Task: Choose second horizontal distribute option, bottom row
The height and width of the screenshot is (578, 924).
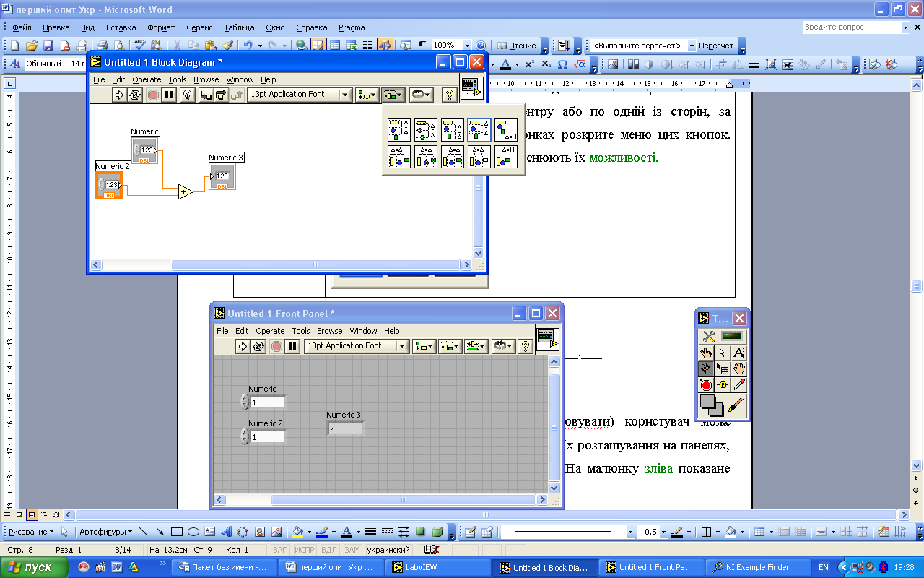Action: pyautogui.click(x=426, y=157)
